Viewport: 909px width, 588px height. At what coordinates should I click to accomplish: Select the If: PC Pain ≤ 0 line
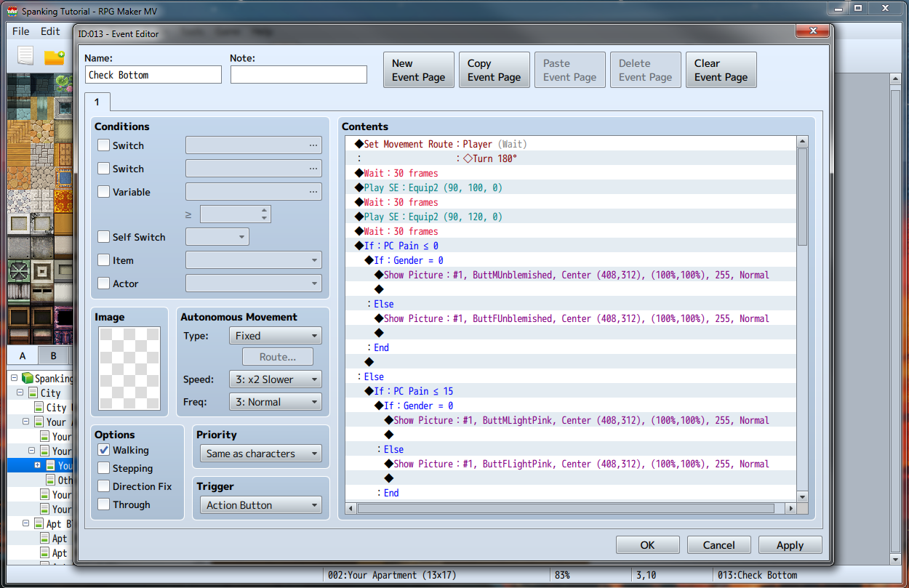point(571,246)
